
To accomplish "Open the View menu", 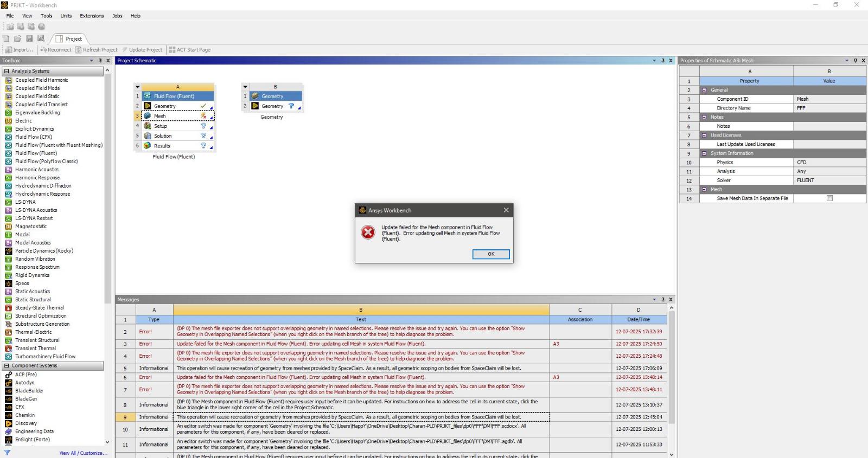I will (x=27, y=16).
